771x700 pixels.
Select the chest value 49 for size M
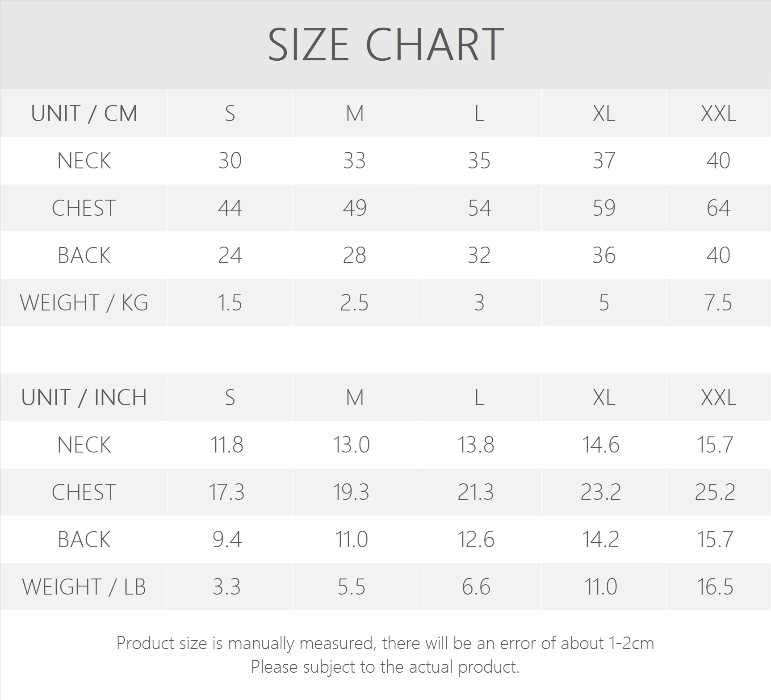(x=355, y=208)
